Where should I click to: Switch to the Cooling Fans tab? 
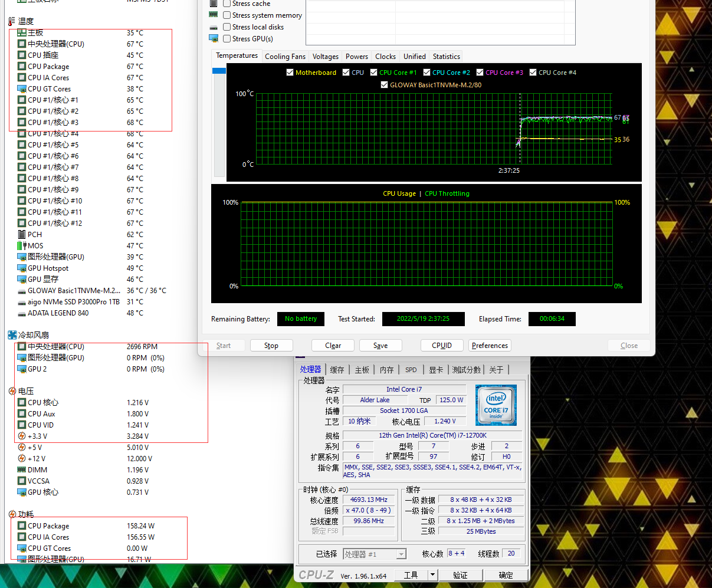pos(286,57)
